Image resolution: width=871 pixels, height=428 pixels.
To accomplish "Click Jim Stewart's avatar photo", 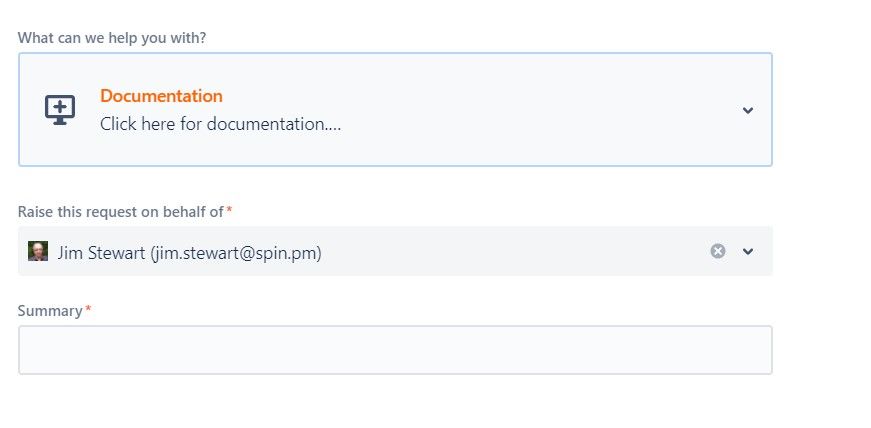I will click(x=38, y=251).
